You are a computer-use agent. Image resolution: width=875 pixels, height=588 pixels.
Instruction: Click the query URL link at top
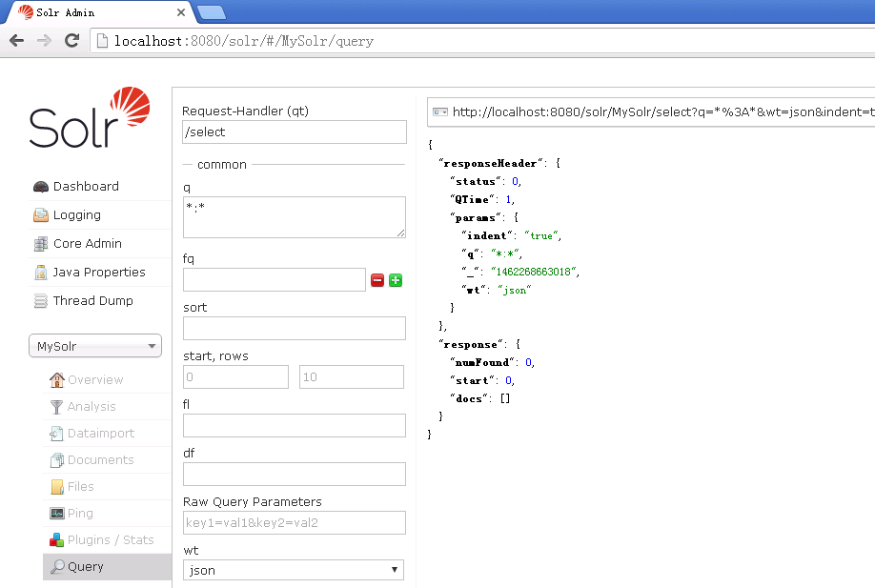click(x=663, y=112)
